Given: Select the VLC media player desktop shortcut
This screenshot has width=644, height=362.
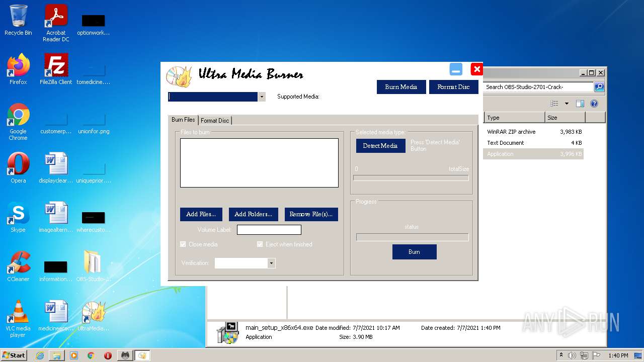Looking at the screenshot, I should click(18, 319).
